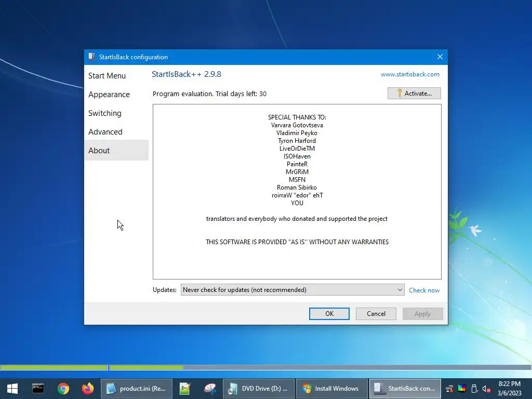Click the SPECIAL THANKS TO heading
Image resolution: width=532 pixels, height=399 pixels.
pos(297,117)
